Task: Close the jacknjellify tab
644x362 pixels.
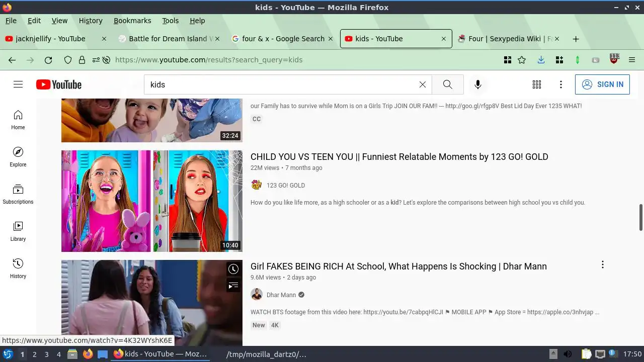Action: click(x=104, y=39)
